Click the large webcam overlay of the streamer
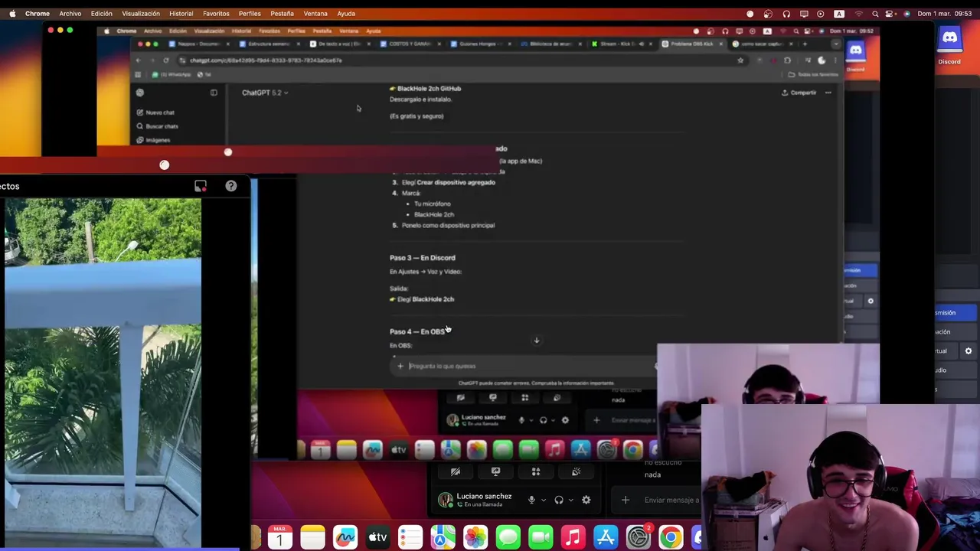The height and width of the screenshot is (551, 980). coord(840,478)
